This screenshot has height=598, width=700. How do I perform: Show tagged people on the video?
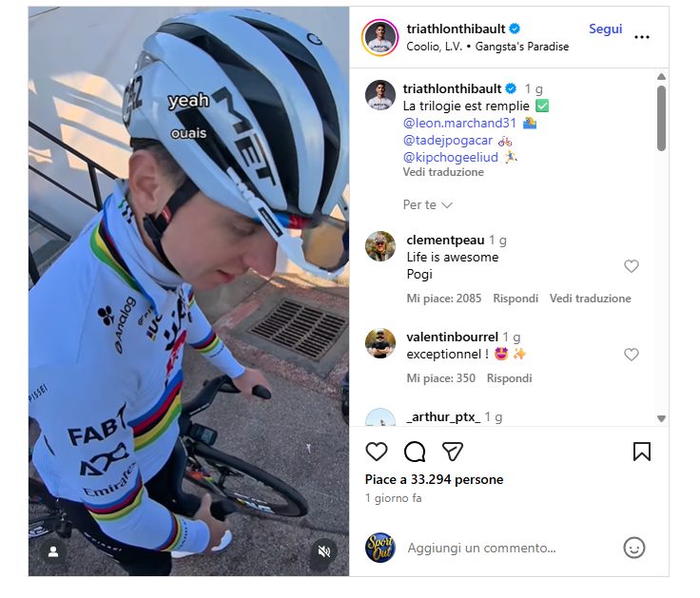[x=53, y=551]
